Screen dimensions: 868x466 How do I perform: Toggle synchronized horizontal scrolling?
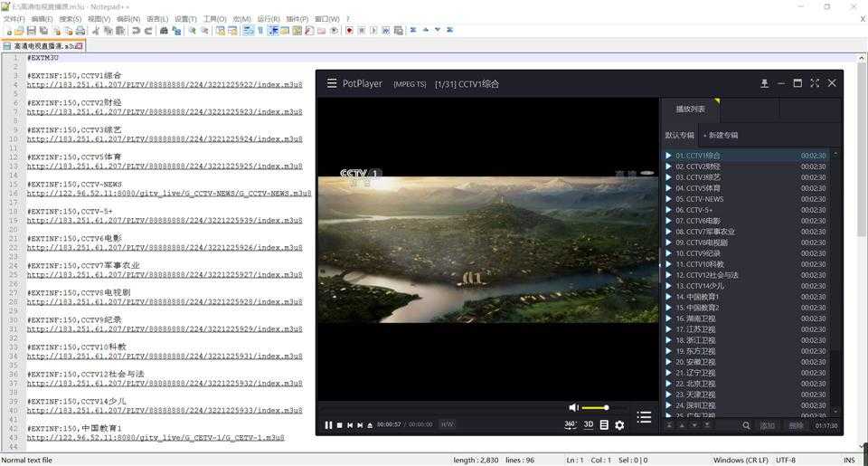pyautogui.click(x=232, y=31)
